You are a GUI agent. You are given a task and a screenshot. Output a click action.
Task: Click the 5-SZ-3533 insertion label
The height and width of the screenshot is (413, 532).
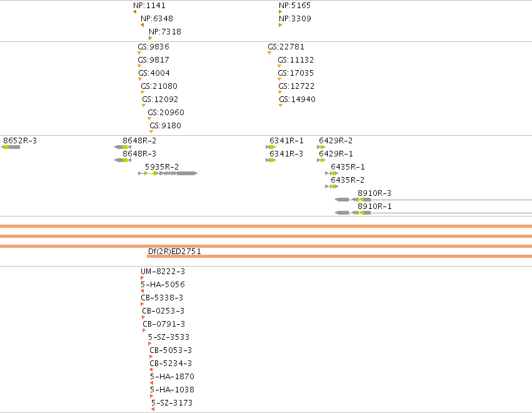point(169,337)
